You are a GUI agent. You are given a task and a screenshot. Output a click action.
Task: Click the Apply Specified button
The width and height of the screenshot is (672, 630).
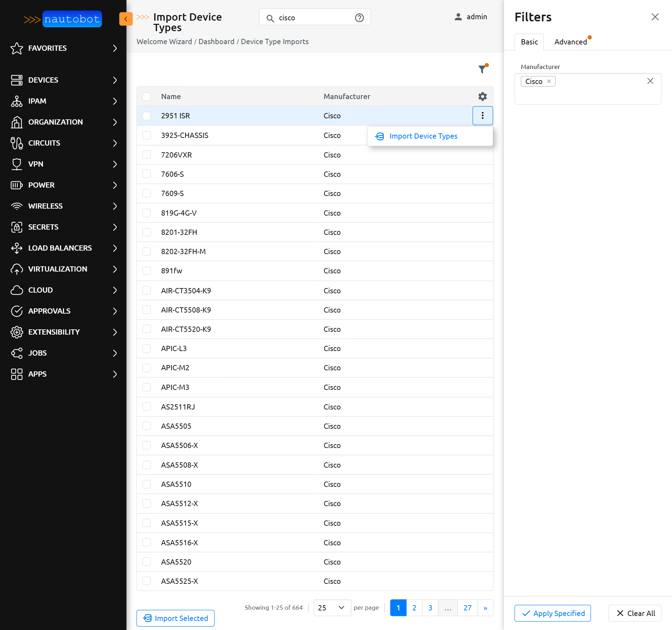point(552,613)
